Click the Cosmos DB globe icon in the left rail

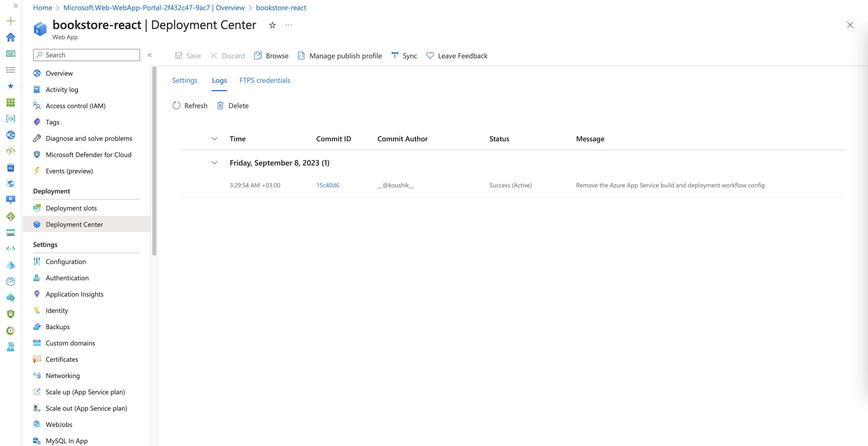click(11, 184)
